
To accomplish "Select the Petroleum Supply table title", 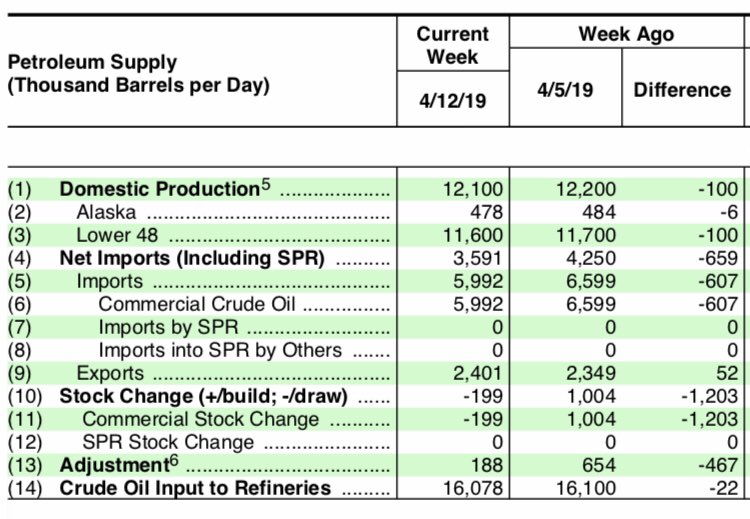I will 139,76.
